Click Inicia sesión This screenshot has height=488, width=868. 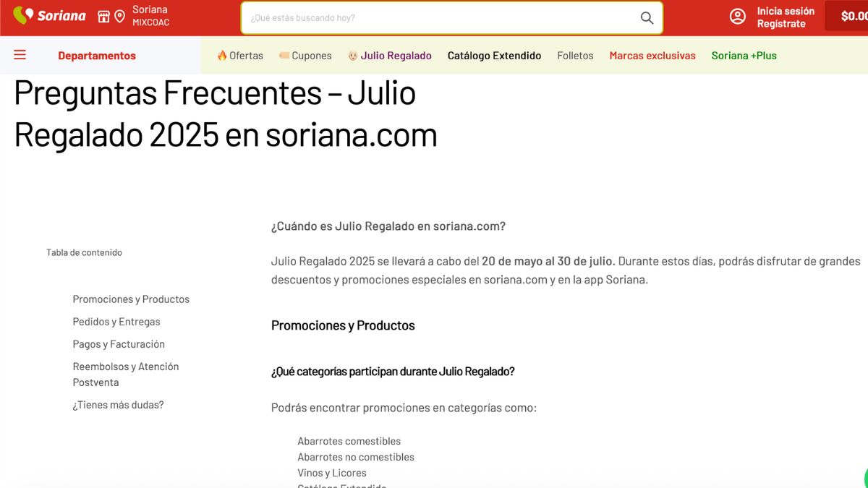(786, 11)
